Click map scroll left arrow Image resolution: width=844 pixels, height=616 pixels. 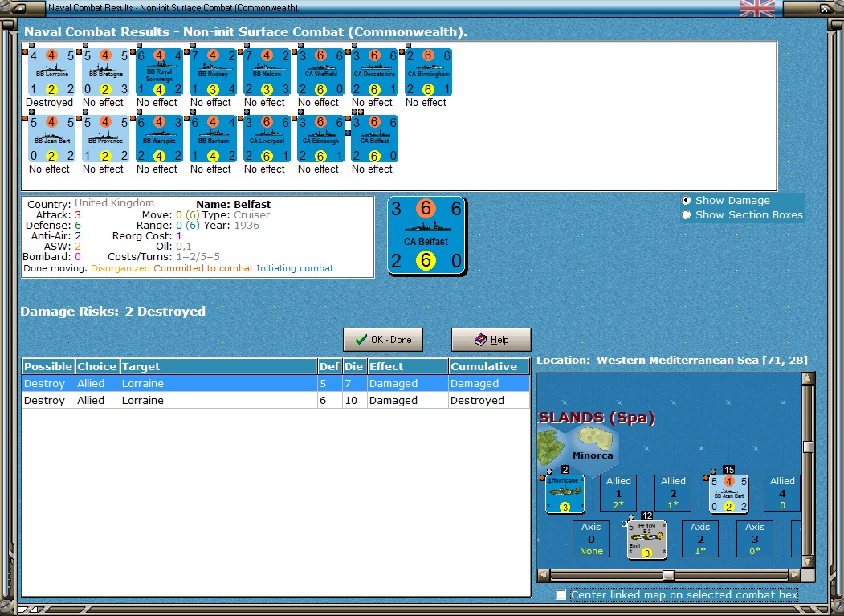point(543,575)
